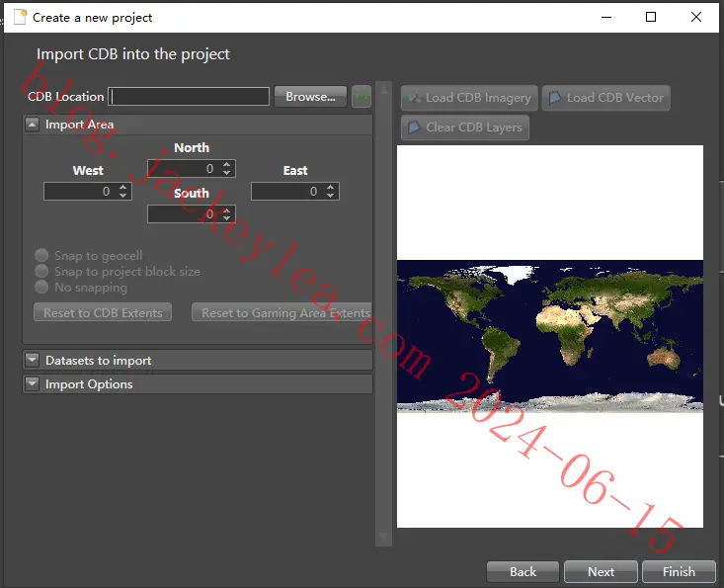Click the Load CDB Vector icon button
The height and width of the screenshot is (588, 724).
(x=605, y=98)
